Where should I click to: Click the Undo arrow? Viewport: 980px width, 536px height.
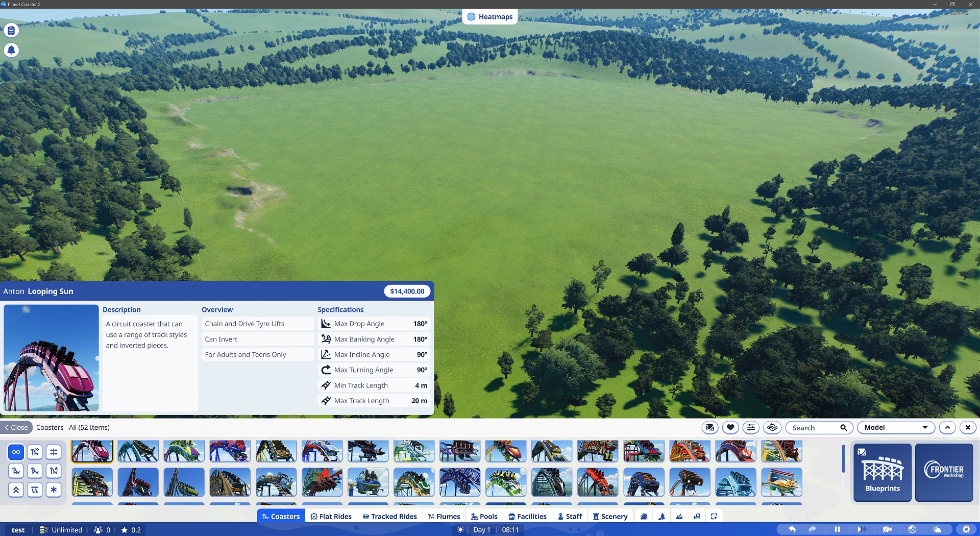792,529
